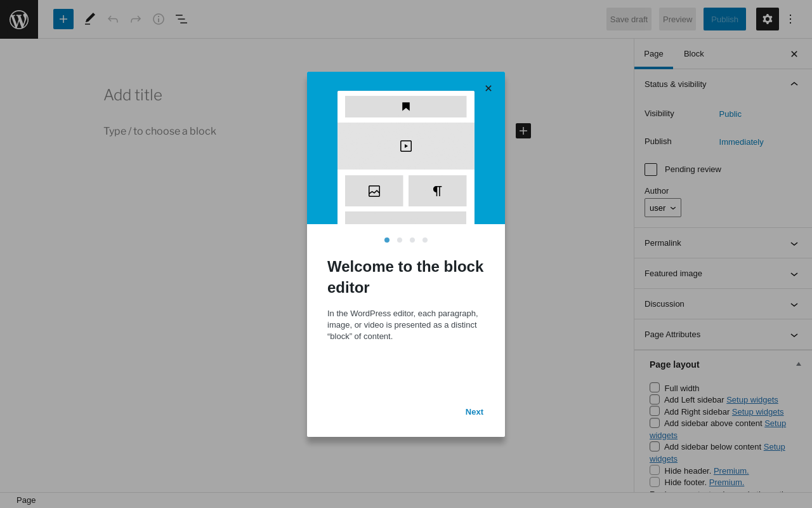812x508 pixels.
Task: Undo the last change
Action: [x=113, y=19]
